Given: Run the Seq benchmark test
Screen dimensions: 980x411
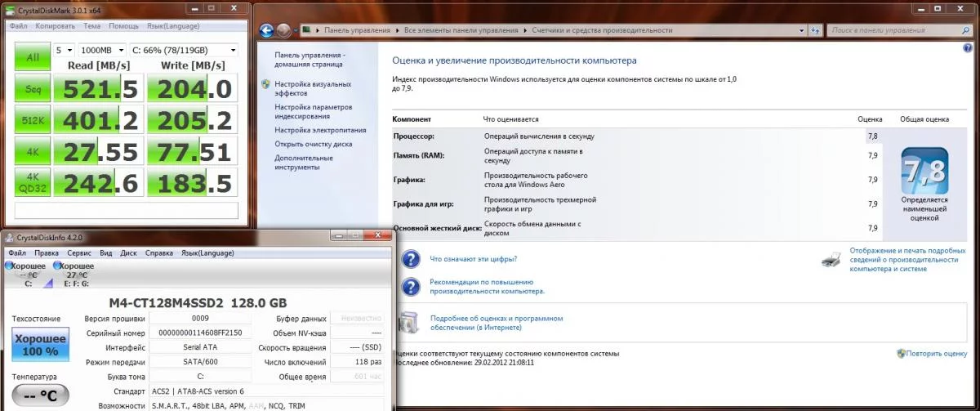Looking at the screenshot, I should [x=32, y=89].
